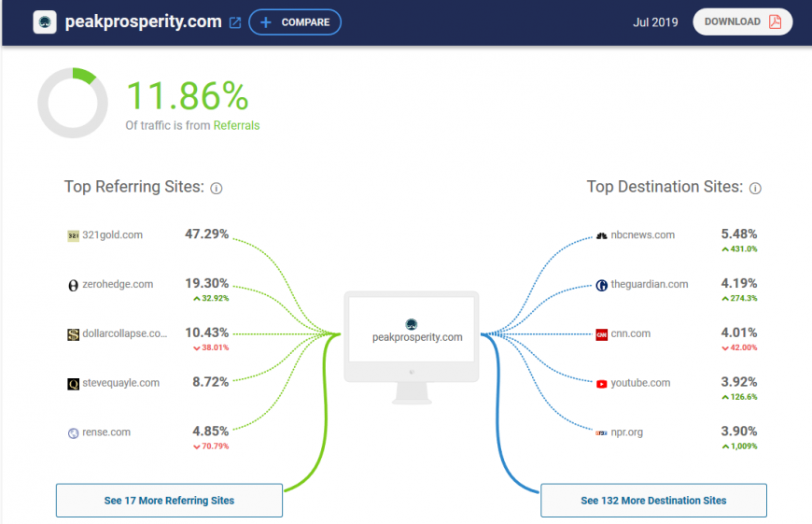This screenshot has width=812, height=524.
Task: Open the stevequayle.com referring site
Action: pyautogui.click(x=120, y=383)
